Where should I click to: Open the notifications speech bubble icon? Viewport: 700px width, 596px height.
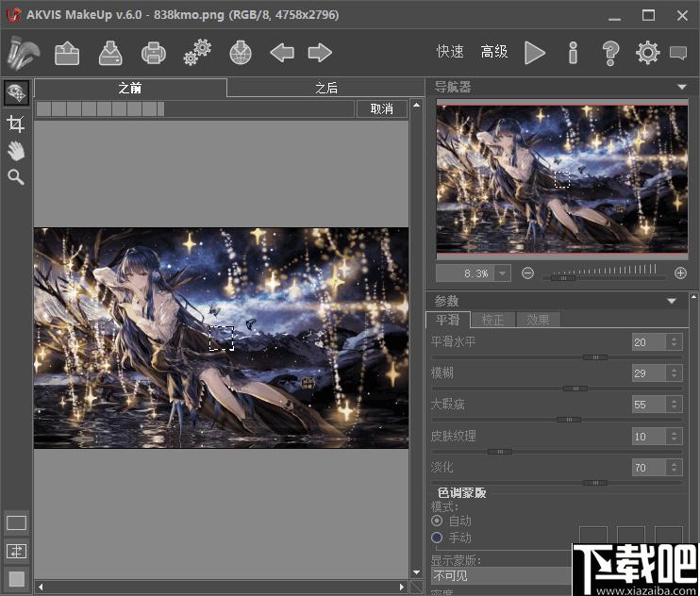coord(678,53)
